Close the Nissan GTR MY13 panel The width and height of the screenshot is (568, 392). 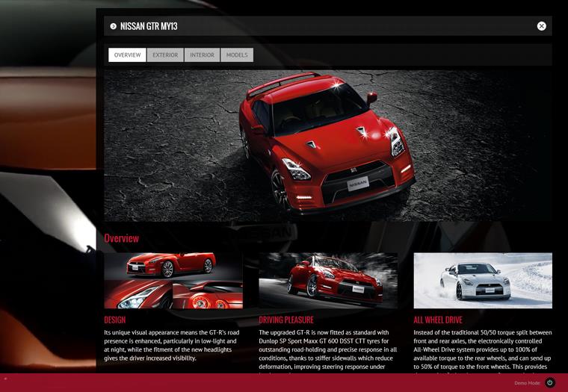[x=541, y=26]
